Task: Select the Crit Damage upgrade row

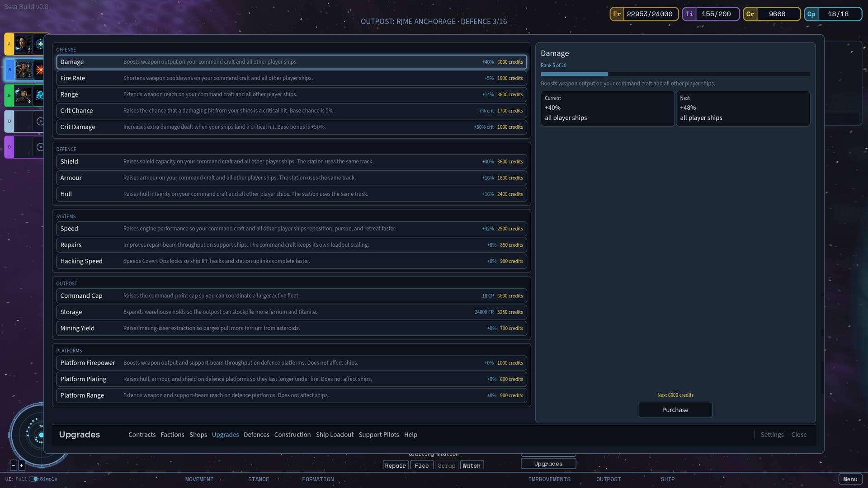Action: pos(292,127)
